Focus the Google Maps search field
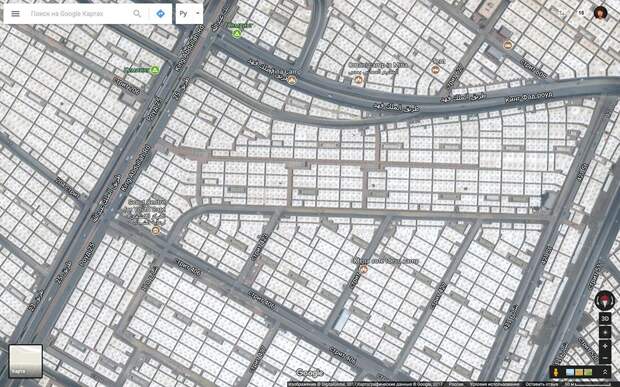This screenshot has height=387, width=620. pyautogui.click(x=79, y=14)
